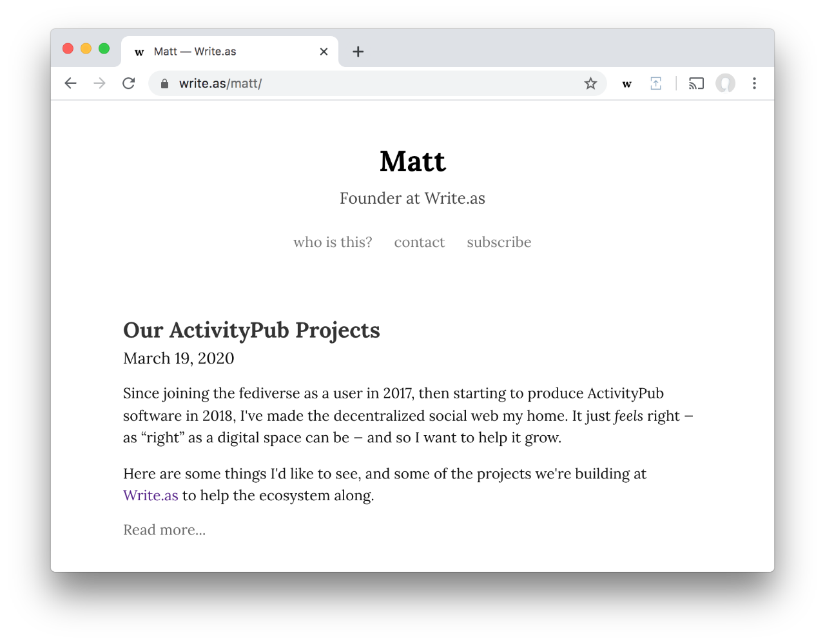This screenshot has height=644, width=825.
Task: Open the user profile avatar
Action: point(725,83)
